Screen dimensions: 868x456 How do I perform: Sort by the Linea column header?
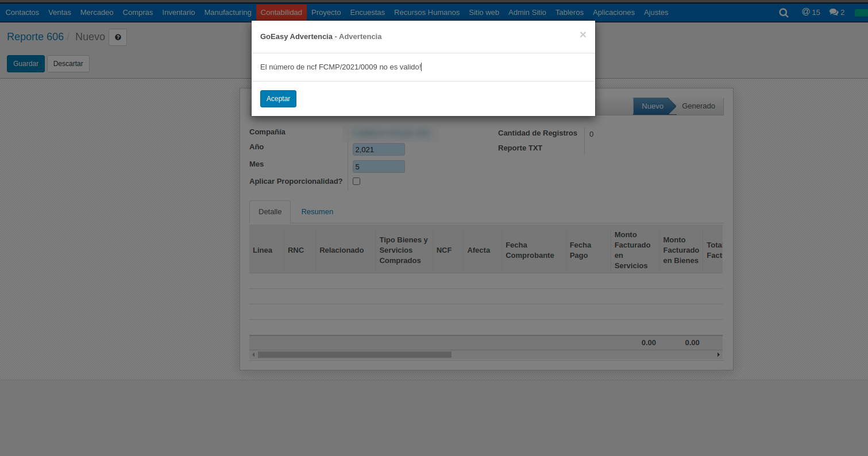tap(267, 250)
